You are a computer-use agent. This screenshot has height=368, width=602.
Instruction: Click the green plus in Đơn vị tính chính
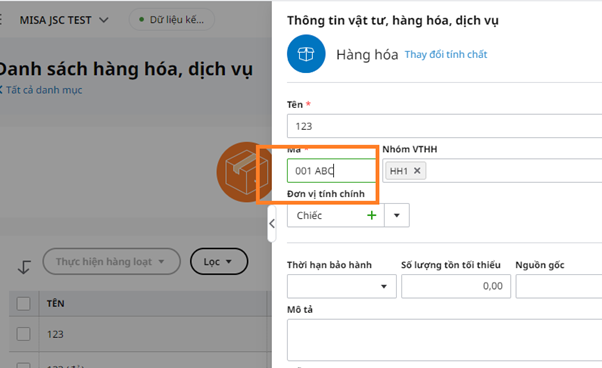click(371, 215)
